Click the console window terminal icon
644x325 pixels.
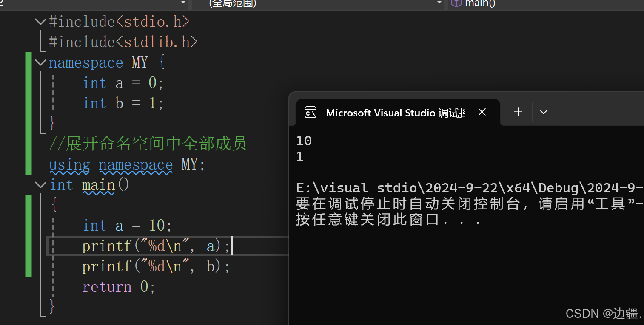point(311,113)
